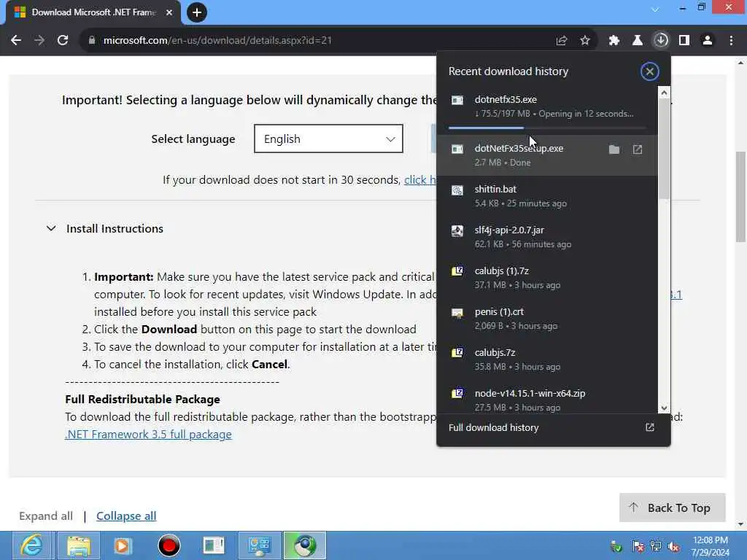Click the address bar URL
Viewport: 747px width, 560px height.
coord(217,41)
